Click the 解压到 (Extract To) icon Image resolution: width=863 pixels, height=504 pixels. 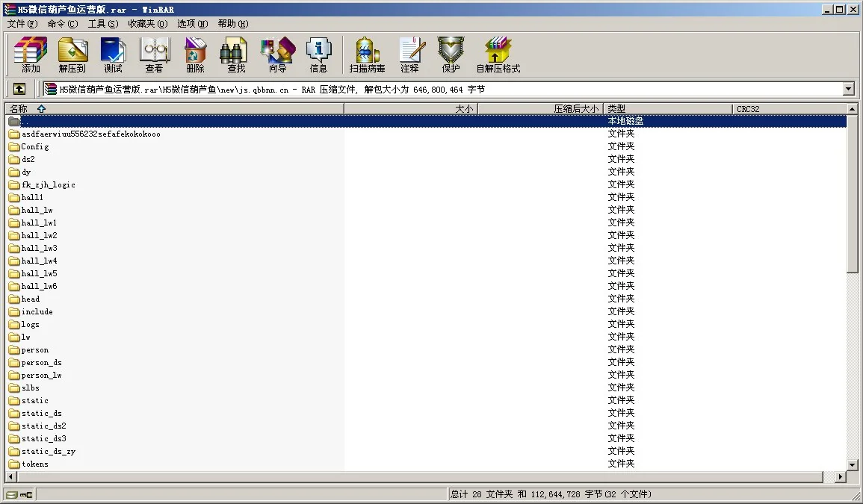pos(72,55)
